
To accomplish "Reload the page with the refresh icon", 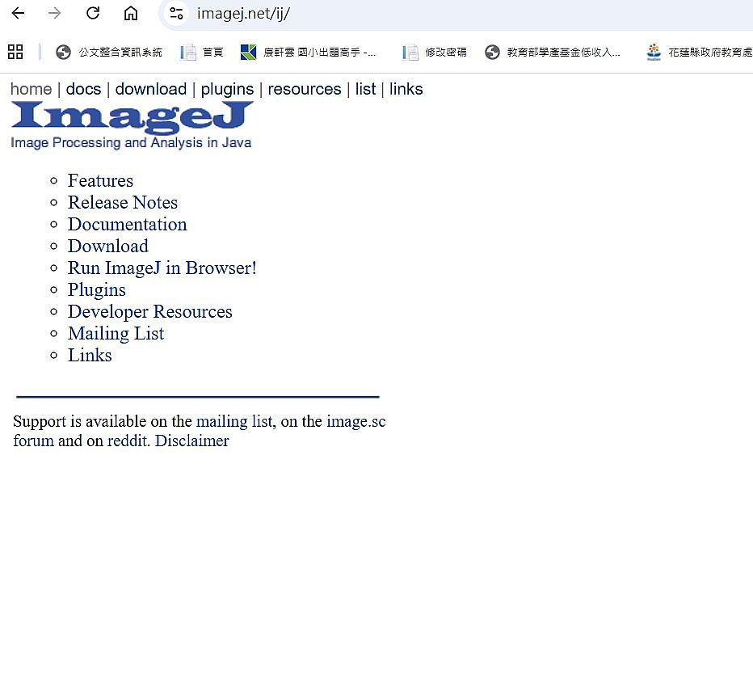I will (x=93, y=13).
